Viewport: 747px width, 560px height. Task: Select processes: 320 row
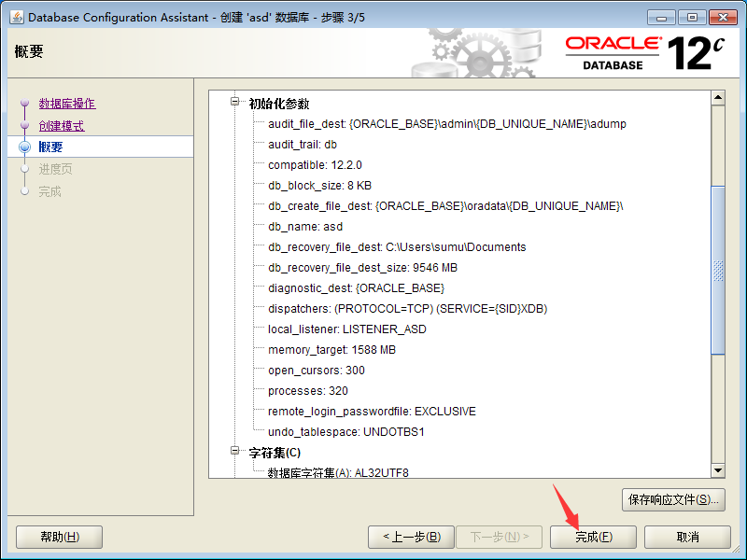[x=308, y=390]
